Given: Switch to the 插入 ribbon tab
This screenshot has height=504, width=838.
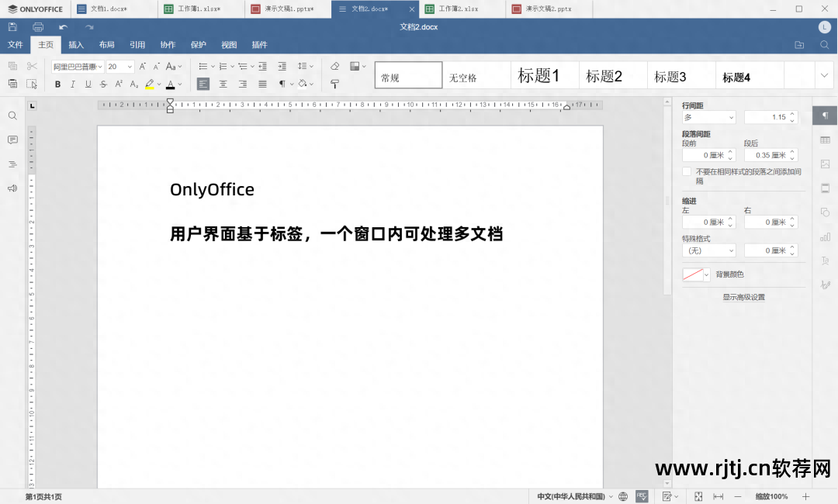Looking at the screenshot, I should pyautogui.click(x=75, y=44).
